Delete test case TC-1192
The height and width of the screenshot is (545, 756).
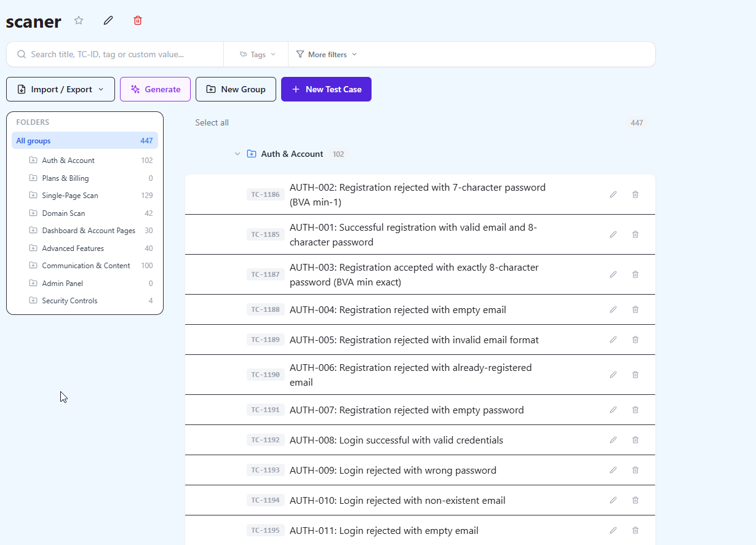pos(635,440)
